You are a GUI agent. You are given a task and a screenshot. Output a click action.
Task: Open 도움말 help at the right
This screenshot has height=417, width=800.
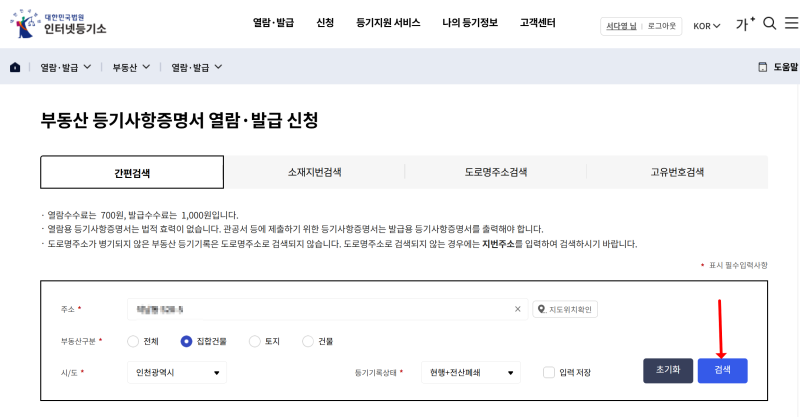(x=778, y=67)
